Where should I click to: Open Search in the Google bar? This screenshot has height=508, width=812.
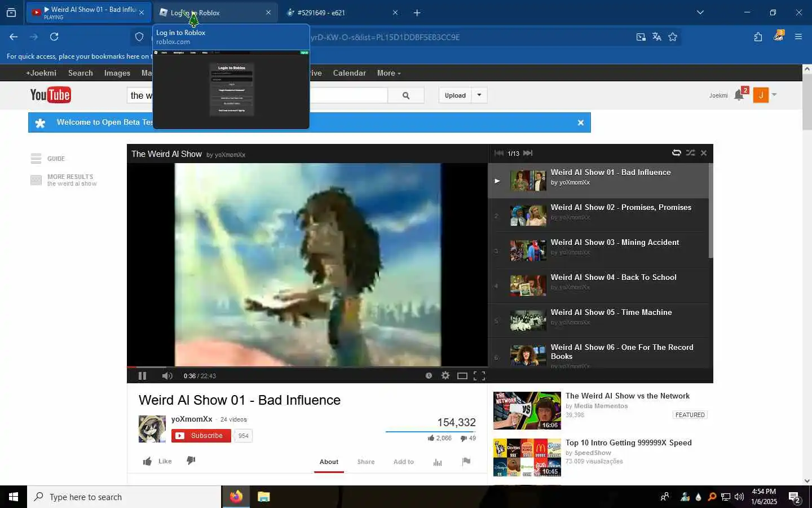point(81,73)
